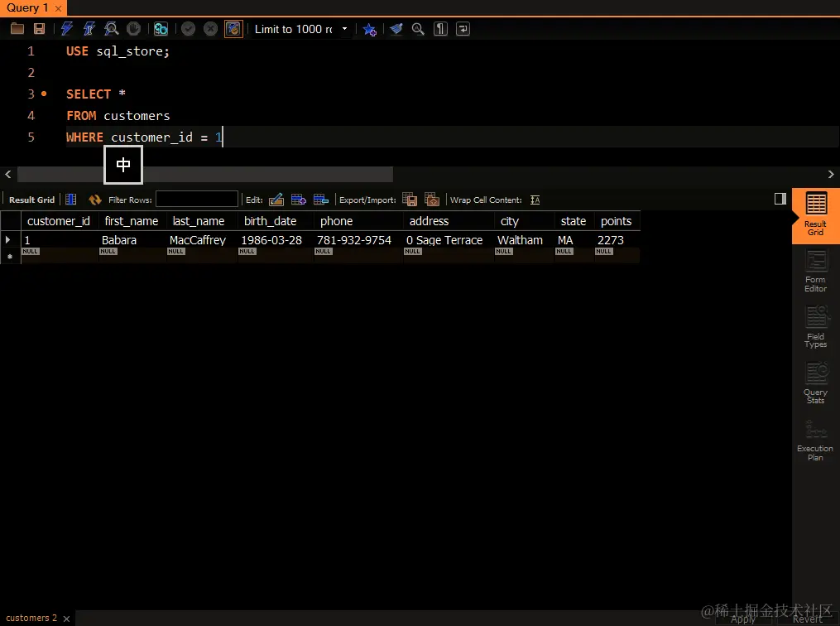
Task: Select the MacCaffrey cell
Action: 201,240
